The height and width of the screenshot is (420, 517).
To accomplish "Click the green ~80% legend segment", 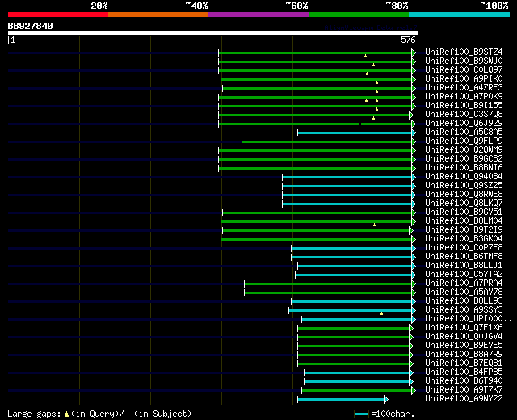I will tap(359, 15).
